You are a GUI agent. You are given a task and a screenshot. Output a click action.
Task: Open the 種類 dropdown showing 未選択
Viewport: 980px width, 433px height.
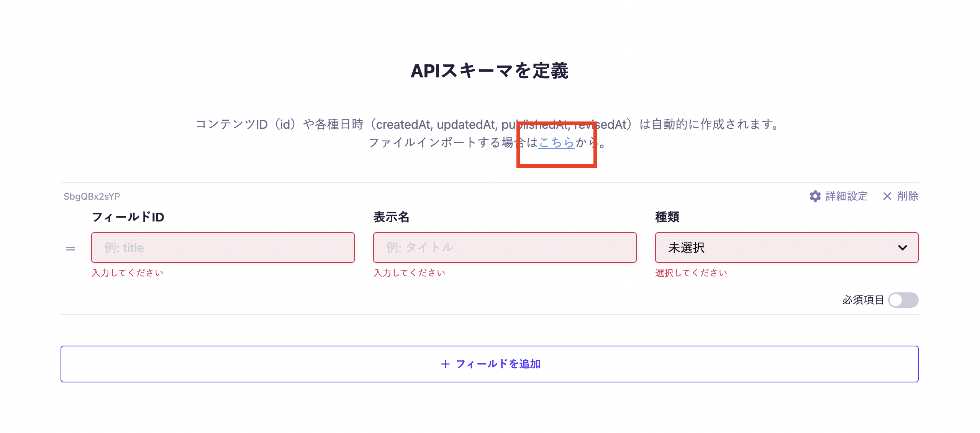786,248
